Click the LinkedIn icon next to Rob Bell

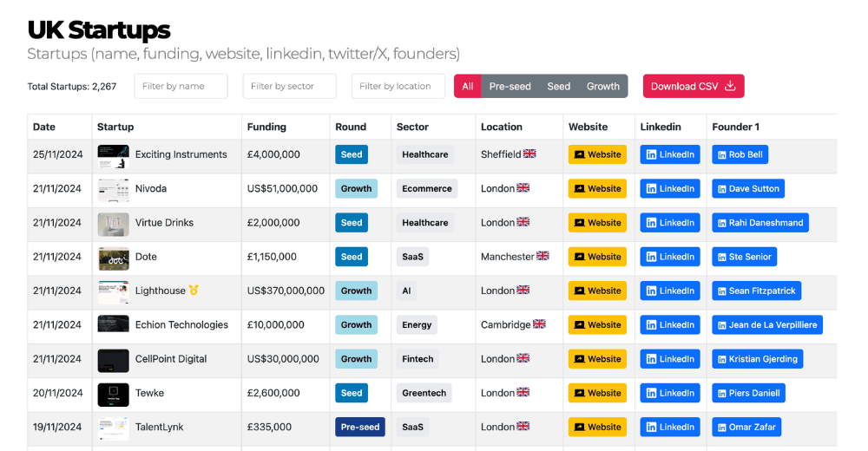point(720,155)
